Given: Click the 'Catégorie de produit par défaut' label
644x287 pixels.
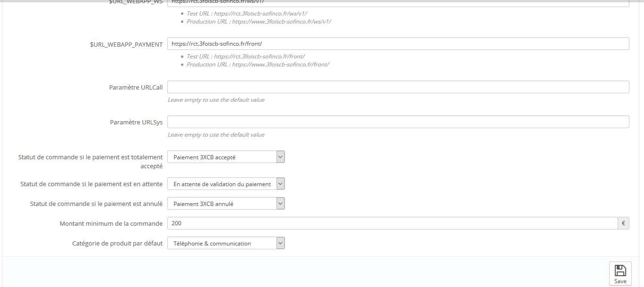Looking at the screenshot, I should pyautogui.click(x=117, y=244).
